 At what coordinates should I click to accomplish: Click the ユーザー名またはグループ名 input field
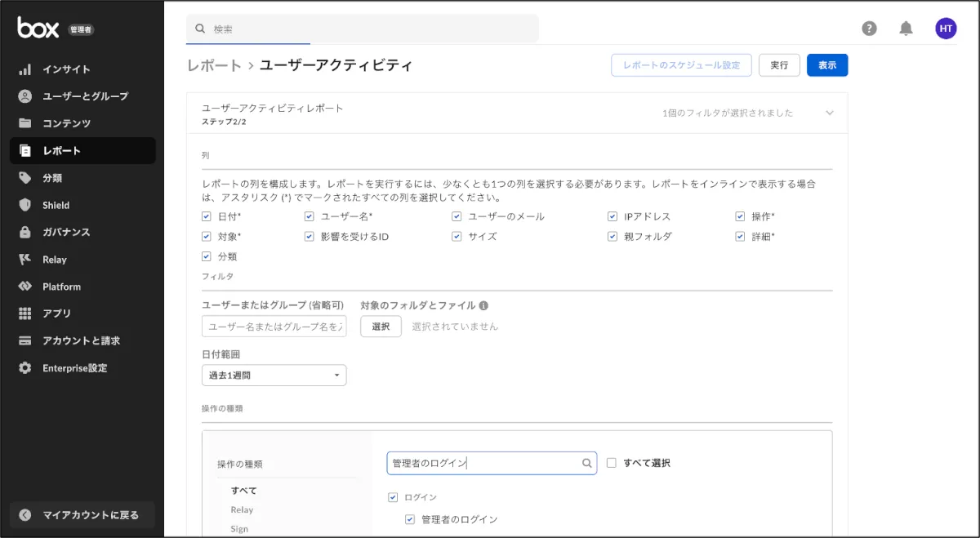274,327
